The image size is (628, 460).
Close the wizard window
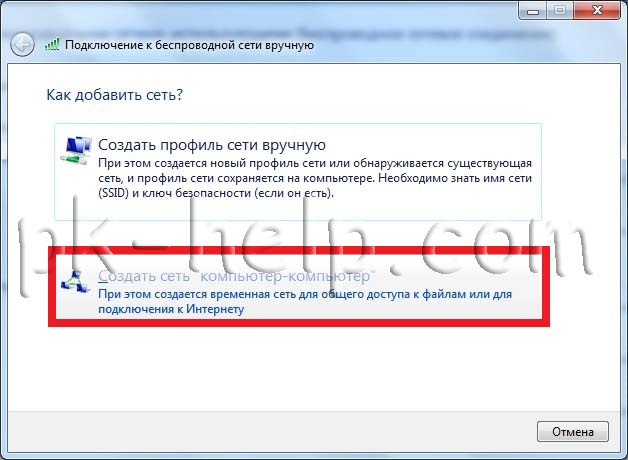click(x=597, y=10)
